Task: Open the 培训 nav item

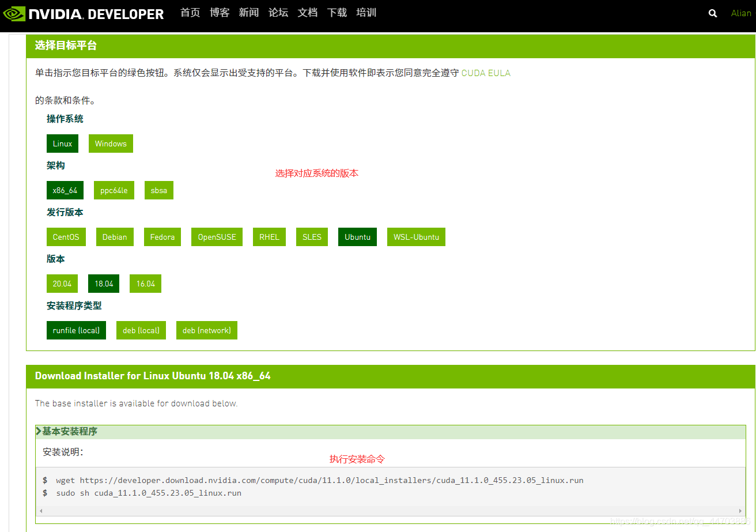Action: pos(366,13)
